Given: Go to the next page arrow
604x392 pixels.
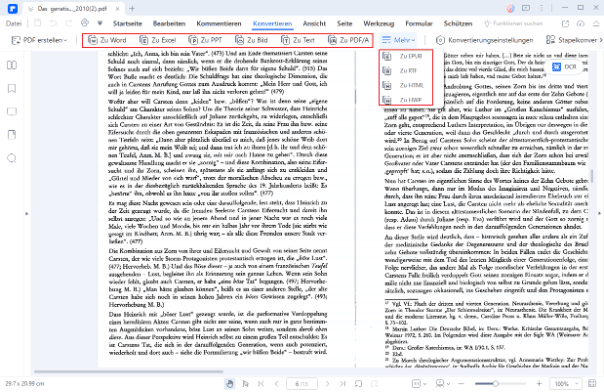Looking at the screenshot, I should point(327,384).
